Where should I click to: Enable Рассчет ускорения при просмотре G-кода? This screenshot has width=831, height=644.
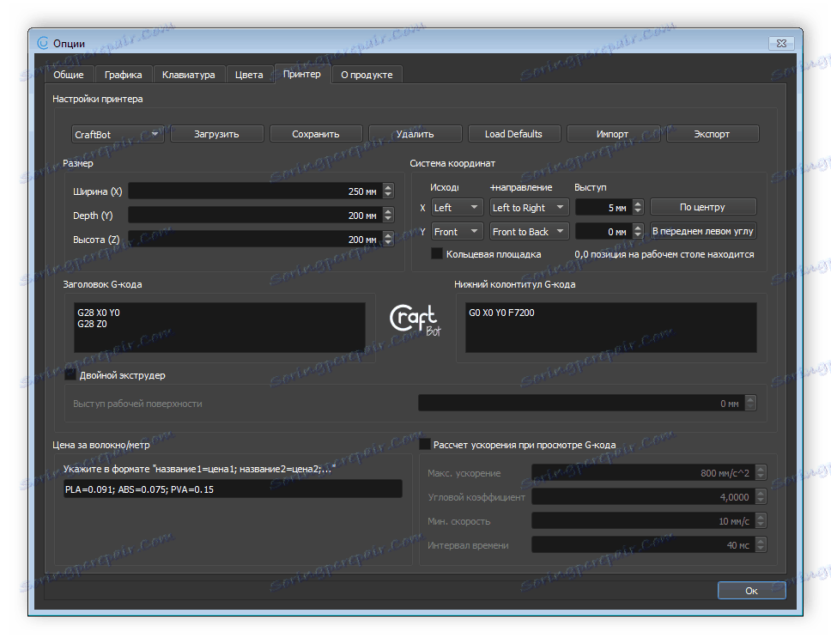click(x=425, y=444)
